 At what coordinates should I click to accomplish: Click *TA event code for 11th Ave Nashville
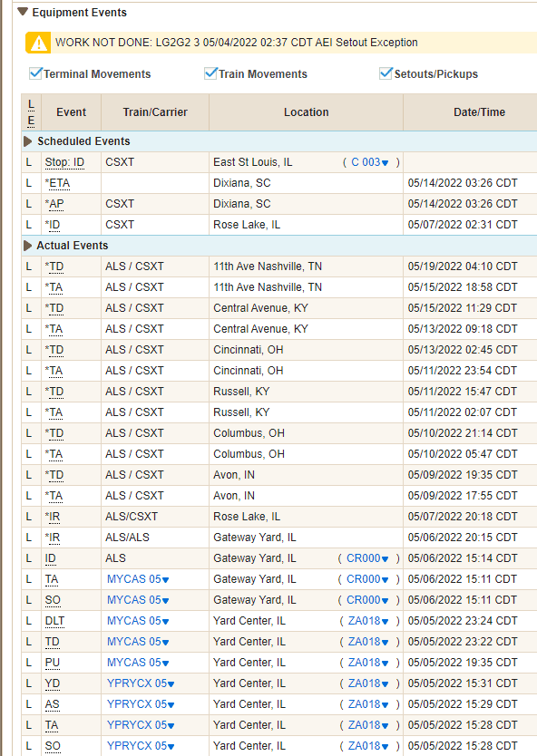click(54, 287)
